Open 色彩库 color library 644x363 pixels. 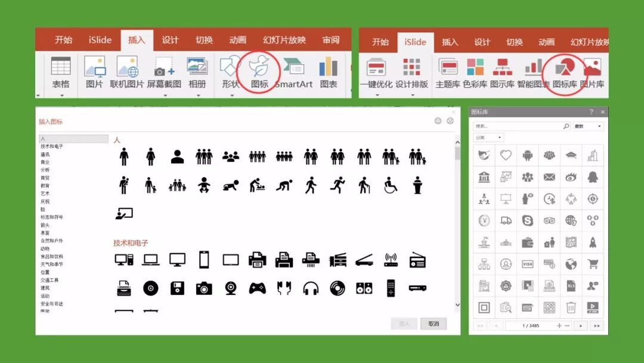[475, 73]
